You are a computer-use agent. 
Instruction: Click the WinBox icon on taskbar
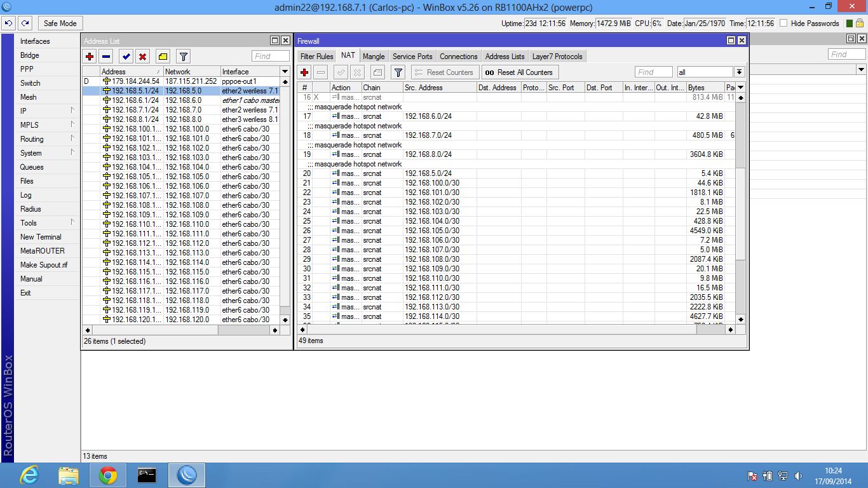tap(187, 475)
